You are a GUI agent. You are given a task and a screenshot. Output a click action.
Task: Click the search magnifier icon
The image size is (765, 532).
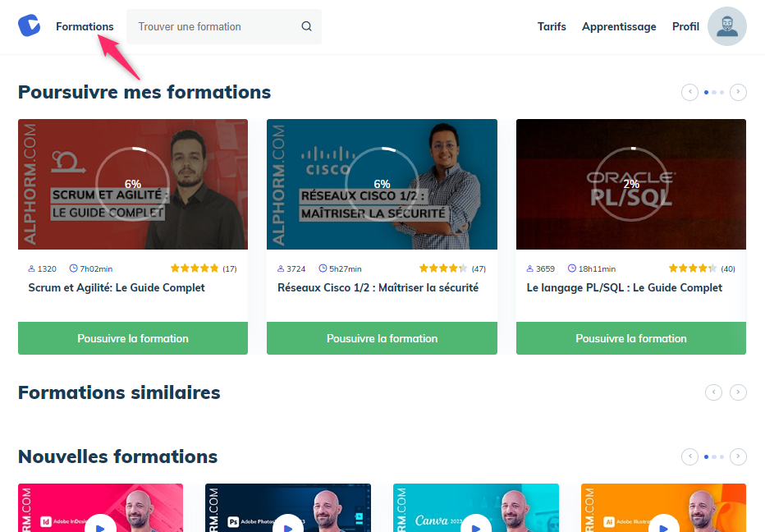click(x=306, y=26)
